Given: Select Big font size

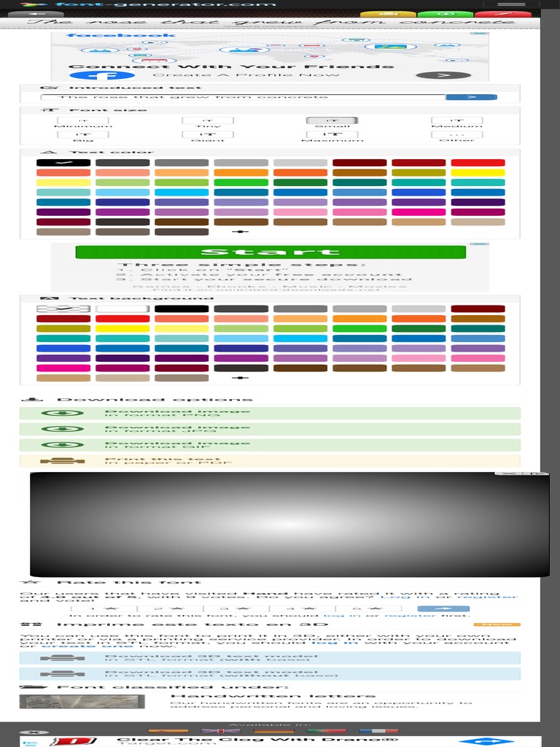Looking at the screenshot, I should (x=83, y=135).
